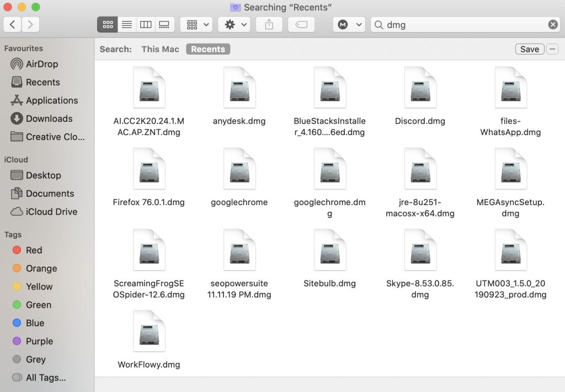Select the AI.CC2K20.24.1.MAC.AP.ZNT.dmg file icon

[149, 88]
